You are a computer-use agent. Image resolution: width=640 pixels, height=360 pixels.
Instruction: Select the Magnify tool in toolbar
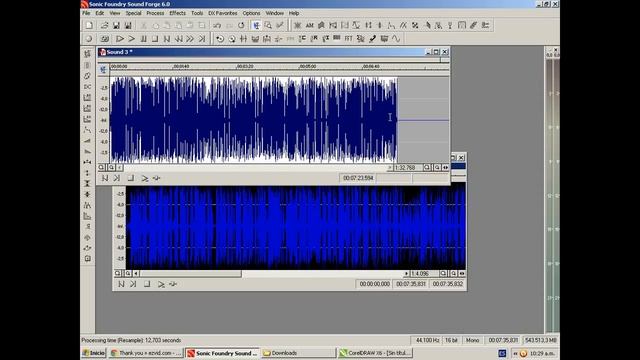coord(268,25)
